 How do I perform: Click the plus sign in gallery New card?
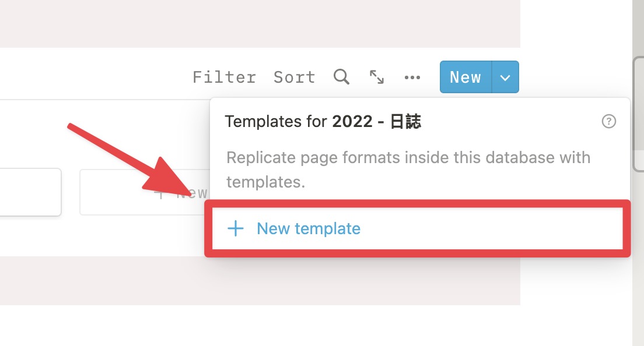click(x=161, y=194)
